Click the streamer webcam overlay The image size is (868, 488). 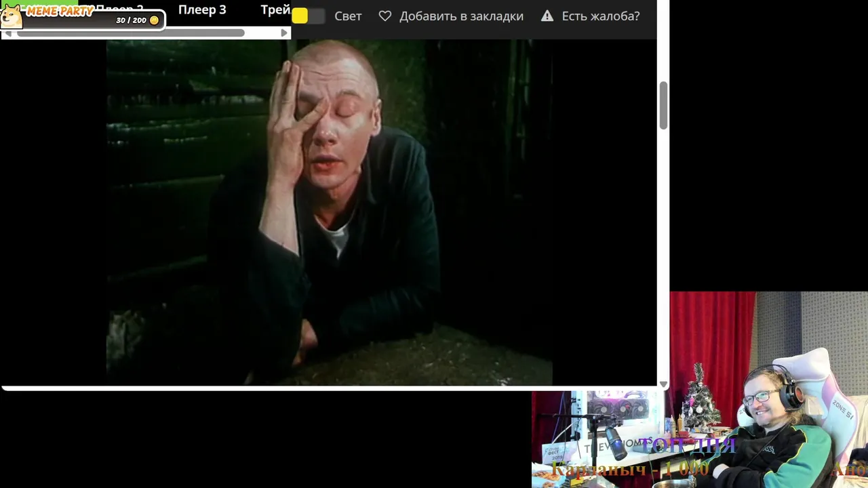coord(700,390)
